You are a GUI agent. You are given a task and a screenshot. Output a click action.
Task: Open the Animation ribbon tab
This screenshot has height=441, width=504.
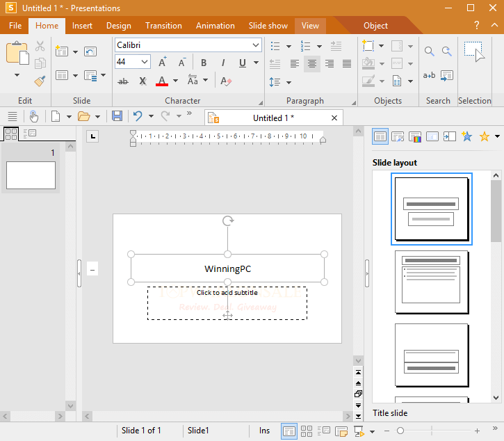pos(215,26)
